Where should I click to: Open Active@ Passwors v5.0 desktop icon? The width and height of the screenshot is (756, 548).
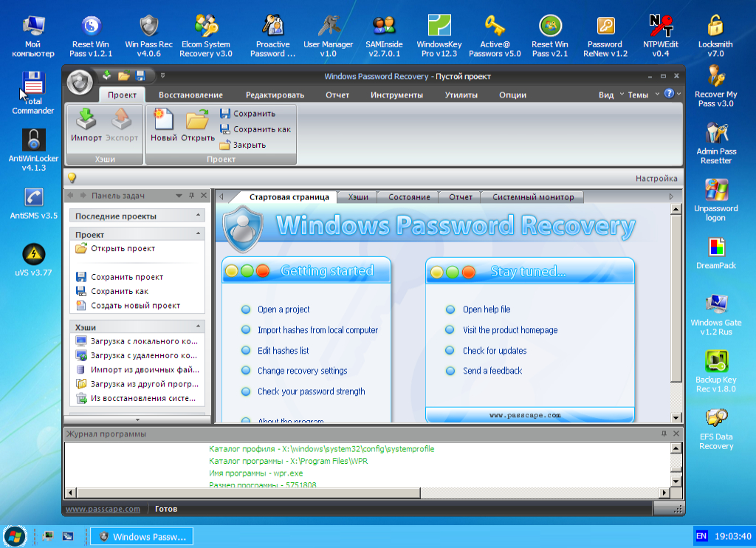[495, 36]
